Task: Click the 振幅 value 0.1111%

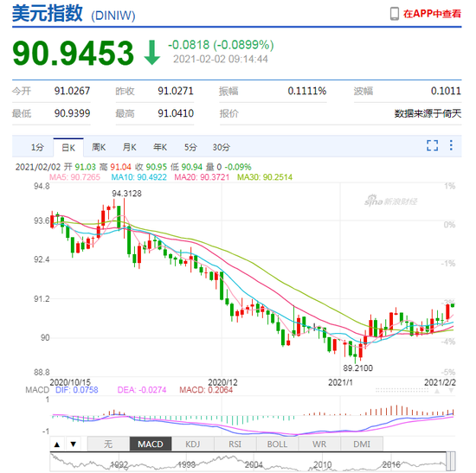Action: 307,91
